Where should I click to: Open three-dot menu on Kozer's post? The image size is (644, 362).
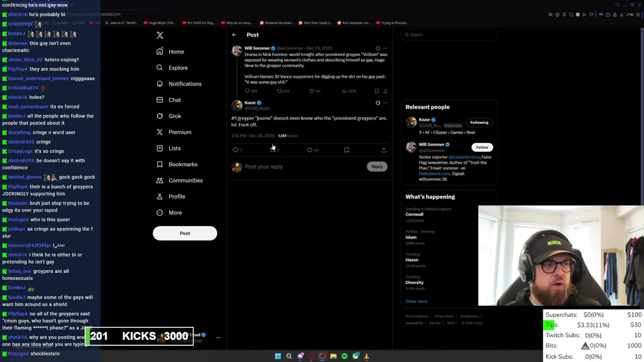385,103
